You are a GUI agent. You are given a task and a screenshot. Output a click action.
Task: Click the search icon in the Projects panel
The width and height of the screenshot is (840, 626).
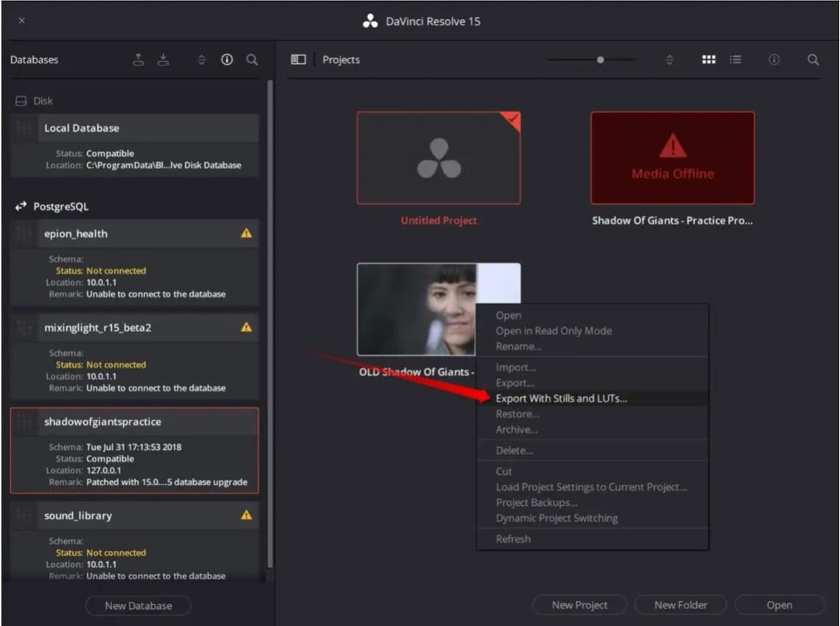813,60
